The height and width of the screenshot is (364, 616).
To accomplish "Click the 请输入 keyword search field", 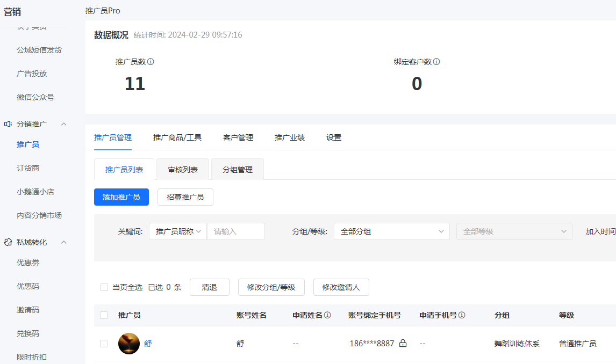I will click(237, 231).
